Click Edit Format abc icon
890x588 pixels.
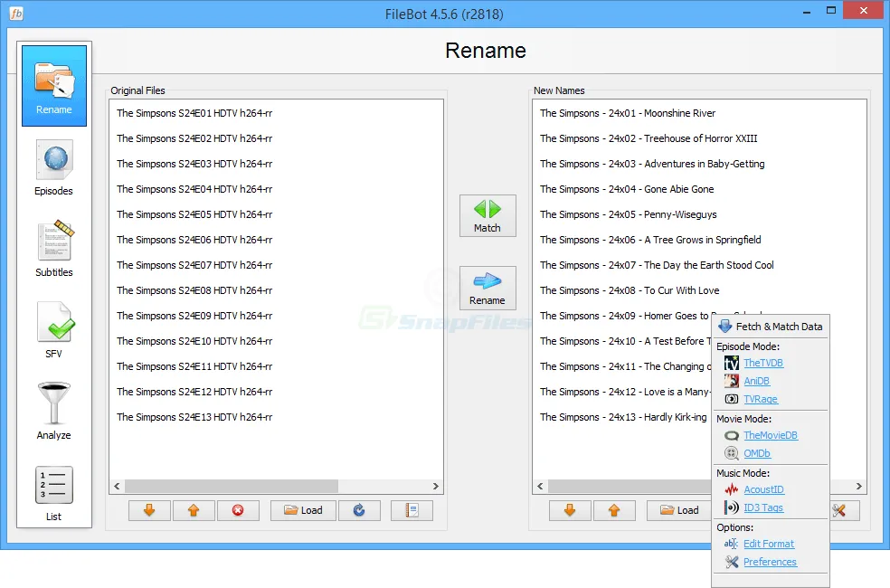click(731, 544)
